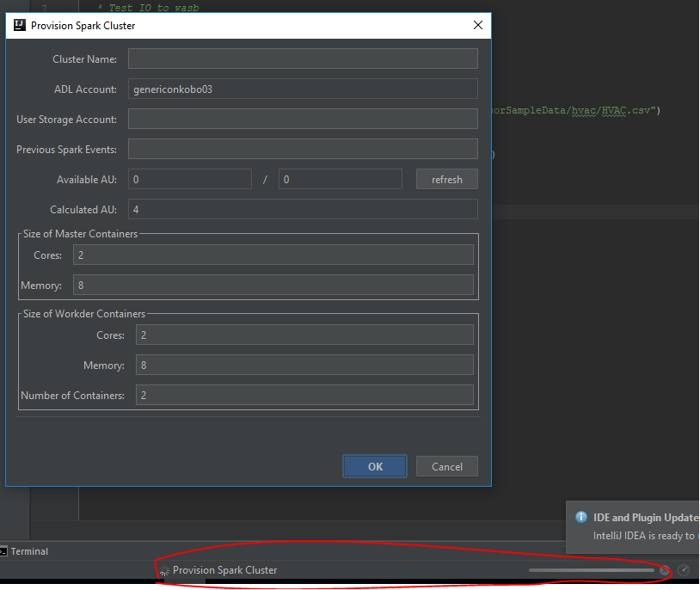The width and height of the screenshot is (700, 590).
Task: Confirm provisioning with the OK button
Action: tap(374, 465)
